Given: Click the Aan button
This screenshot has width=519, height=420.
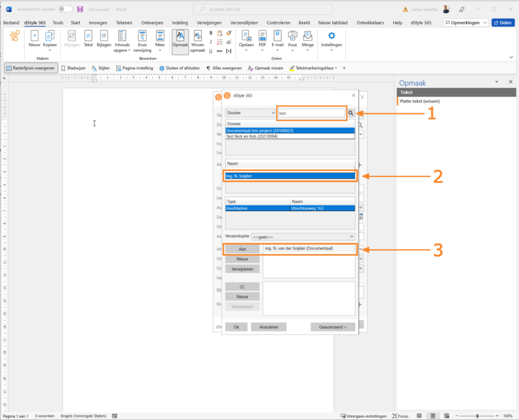Looking at the screenshot, I should (x=242, y=249).
